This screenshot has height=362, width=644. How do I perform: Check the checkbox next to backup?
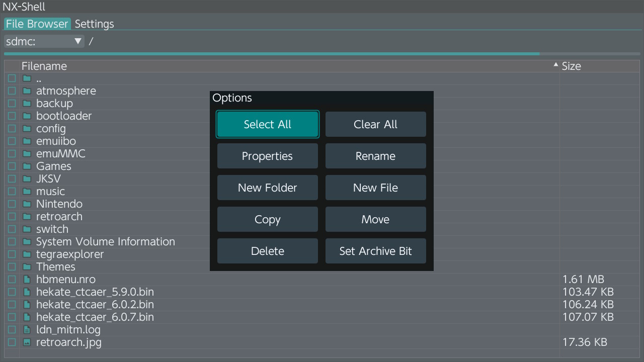point(12,103)
